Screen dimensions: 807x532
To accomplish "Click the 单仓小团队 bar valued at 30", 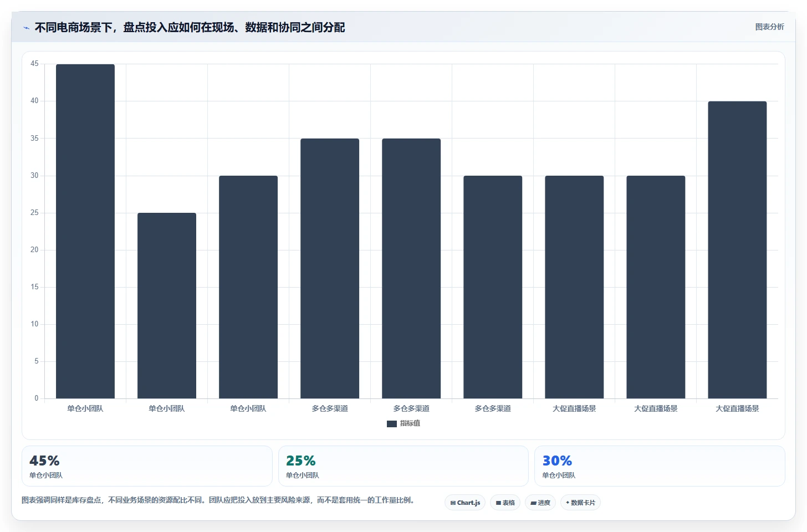I will click(248, 287).
